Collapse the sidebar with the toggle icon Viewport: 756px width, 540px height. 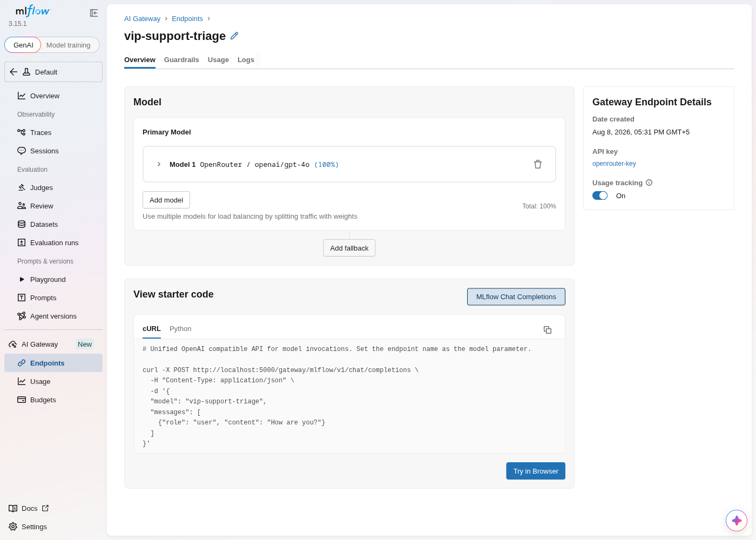[x=94, y=13]
